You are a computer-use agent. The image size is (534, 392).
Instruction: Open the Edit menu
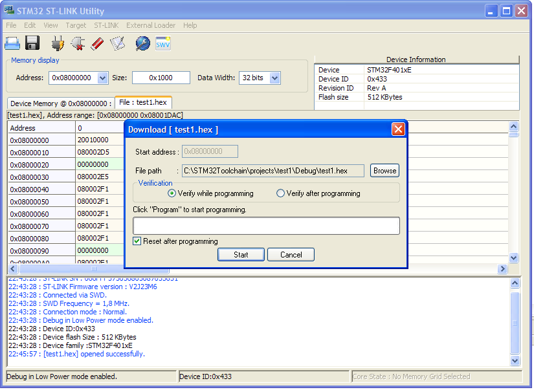click(30, 25)
